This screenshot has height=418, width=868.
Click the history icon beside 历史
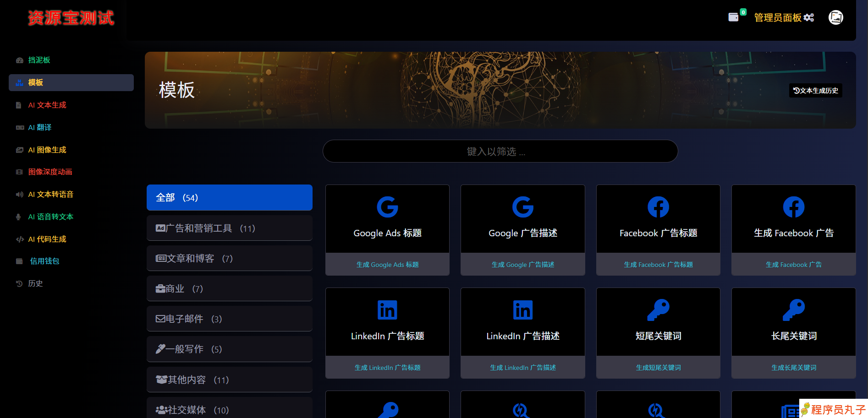coord(19,284)
